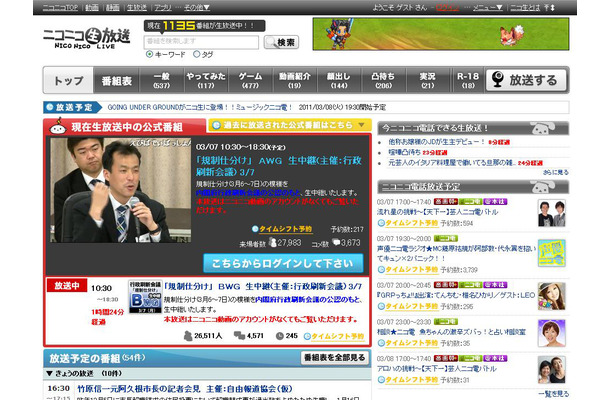Click the magnifier icon on 検索 button

(x=270, y=42)
